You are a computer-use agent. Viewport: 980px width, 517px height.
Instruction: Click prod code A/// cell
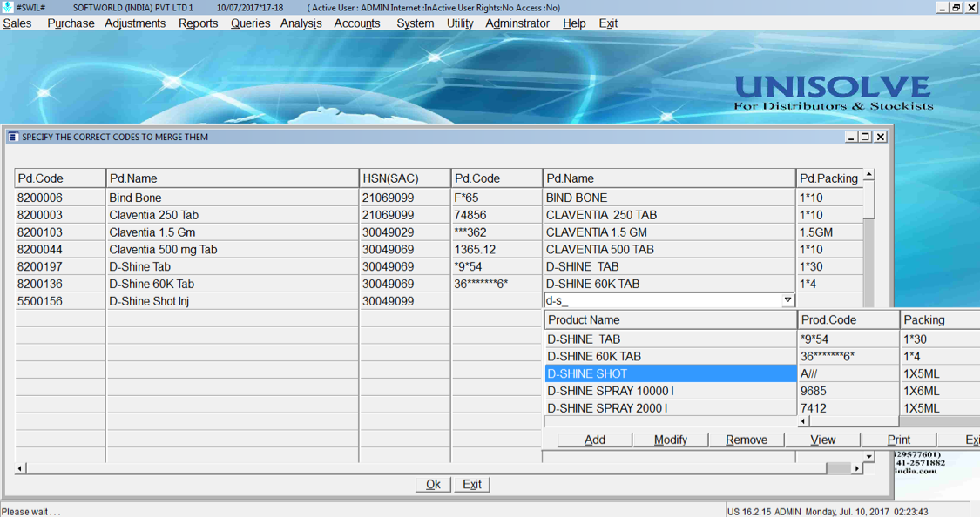coord(848,373)
